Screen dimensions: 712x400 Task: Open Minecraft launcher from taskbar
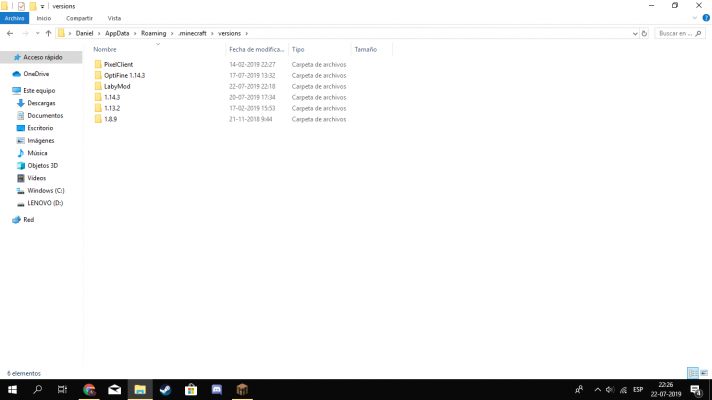(x=242, y=390)
